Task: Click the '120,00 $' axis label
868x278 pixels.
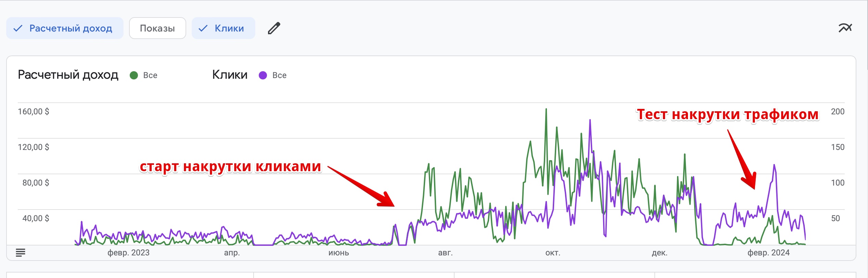Action: click(x=34, y=147)
